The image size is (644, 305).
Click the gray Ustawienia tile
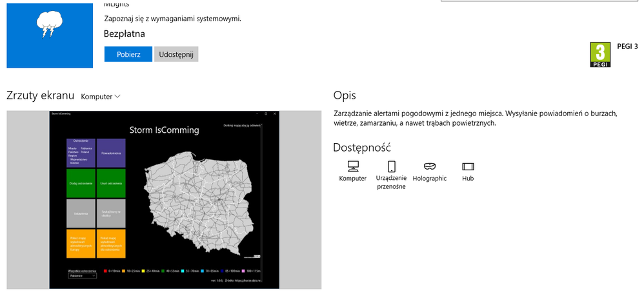click(x=81, y=213)
